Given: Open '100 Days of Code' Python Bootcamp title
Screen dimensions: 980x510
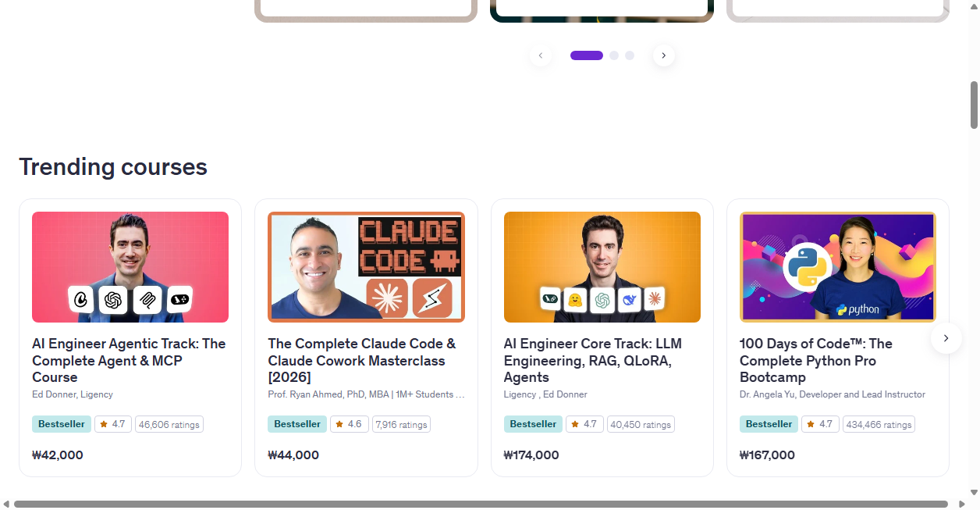Looking at the screenshot, I should (816, 360).
